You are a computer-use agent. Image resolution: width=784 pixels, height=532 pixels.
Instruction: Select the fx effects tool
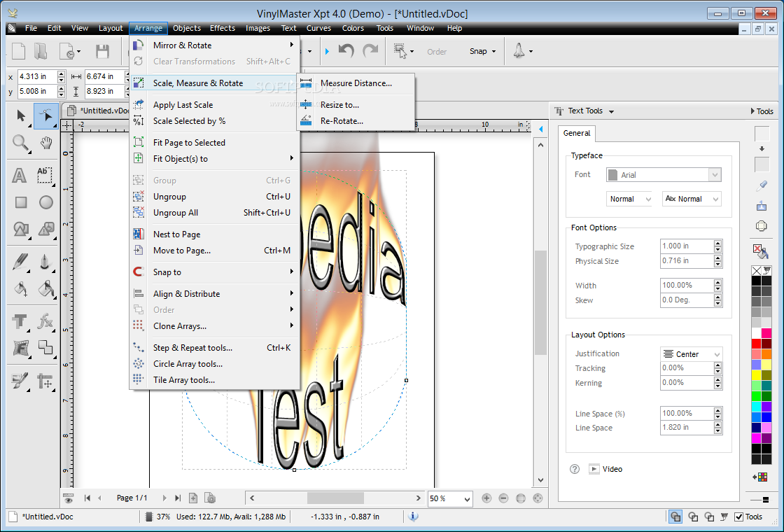(x=45, y=321)
